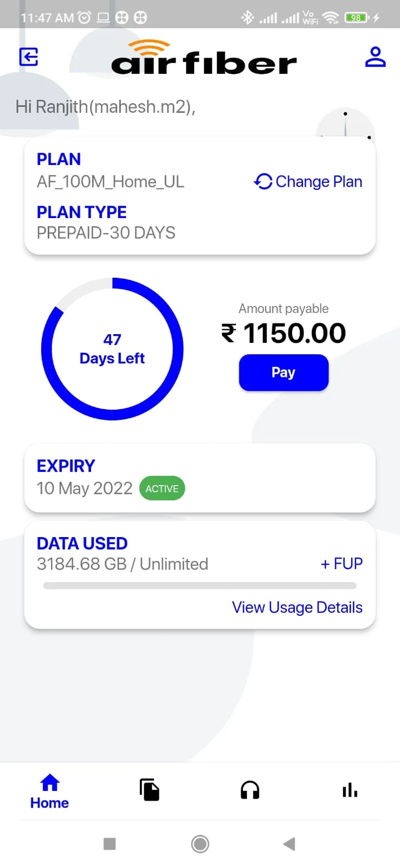Expand the + FUP option
400x868 pixels.
tap(341, 564)
